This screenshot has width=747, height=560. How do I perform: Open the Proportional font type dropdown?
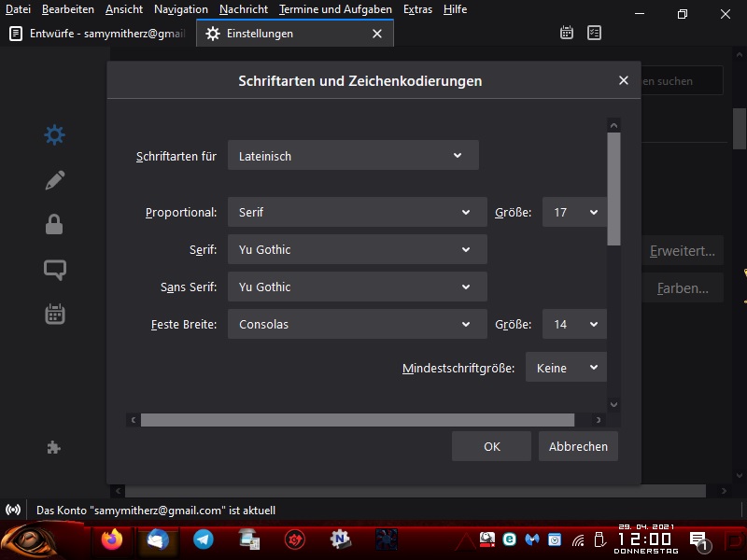pyautogui.click(x=357, y=212)
